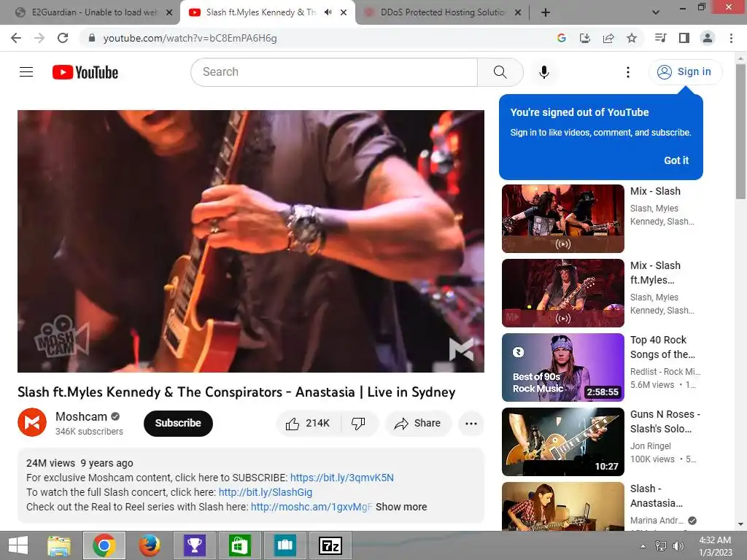This screenshot has height=560, width=747.
Task: Open the YouTube guide hamburger menu
Action: [x=26, y=72]
